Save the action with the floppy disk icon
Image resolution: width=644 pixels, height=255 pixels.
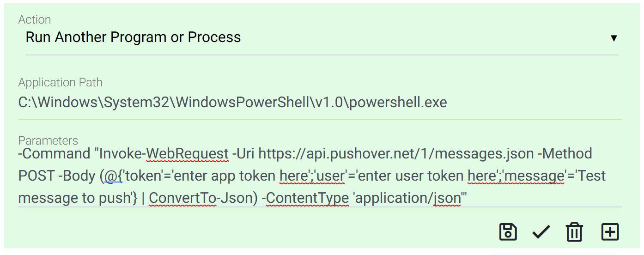[508, 231]
